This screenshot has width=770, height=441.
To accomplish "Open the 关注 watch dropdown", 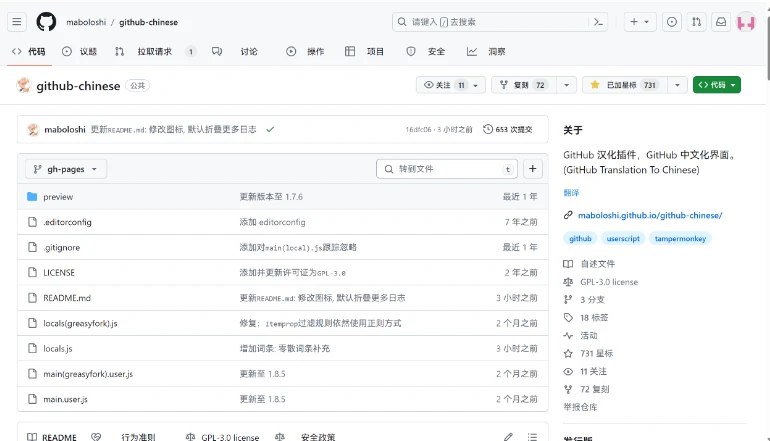I will [451, 85].
